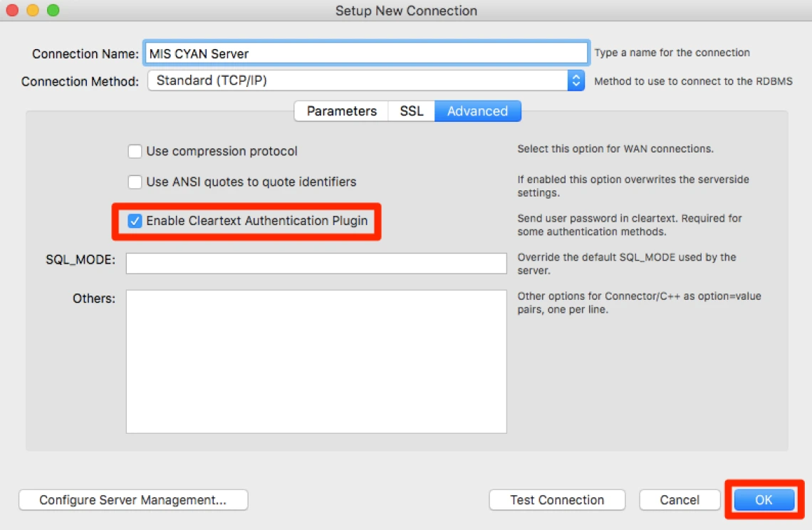The width and height of the screenshot is (812, 530).
Task: Select the Advanced tab
Action: 477,111
